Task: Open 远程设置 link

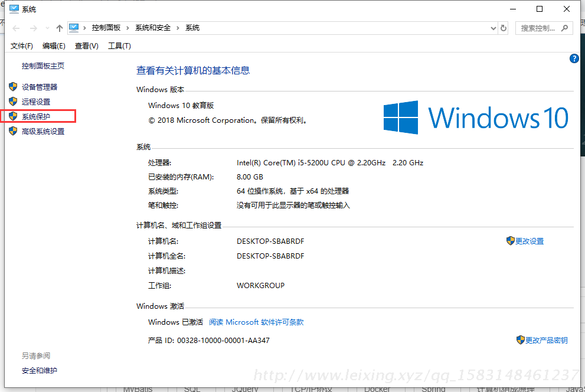Action: click(36, 102)
